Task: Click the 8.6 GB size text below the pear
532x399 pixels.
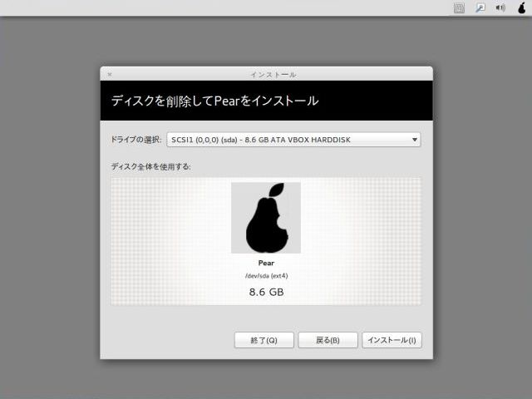Action: coord(266,293)
